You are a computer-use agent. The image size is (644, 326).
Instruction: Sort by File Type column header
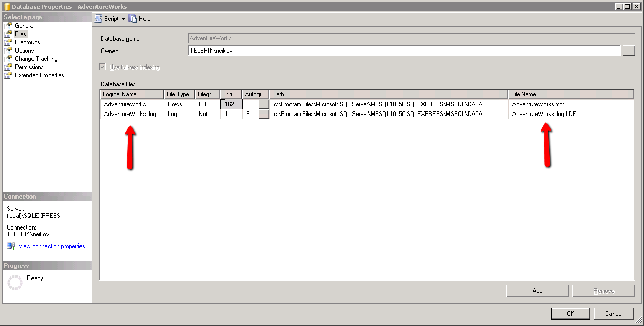(179, 94)
